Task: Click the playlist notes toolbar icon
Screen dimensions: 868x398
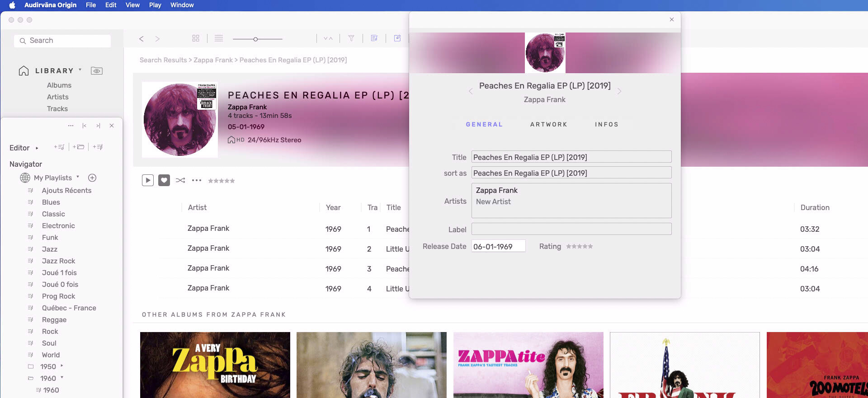Action: pos(374,38)
